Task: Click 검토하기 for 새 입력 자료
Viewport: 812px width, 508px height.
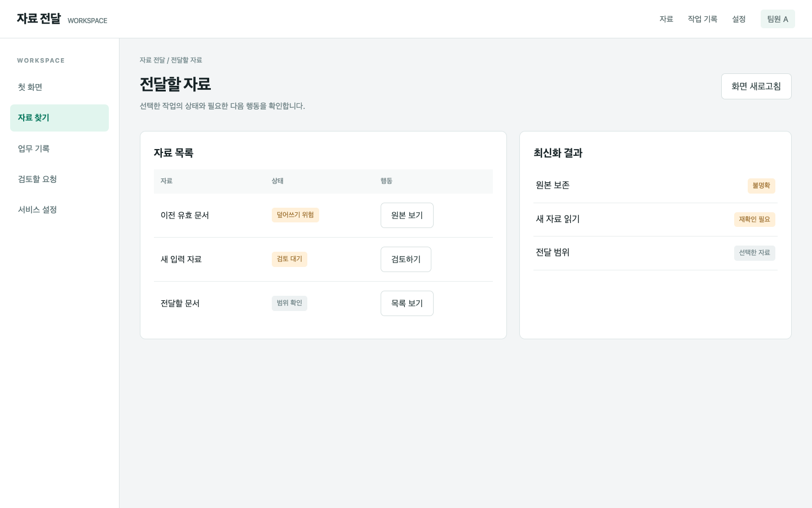Action: pyautogui.click(x=406, y=259)
